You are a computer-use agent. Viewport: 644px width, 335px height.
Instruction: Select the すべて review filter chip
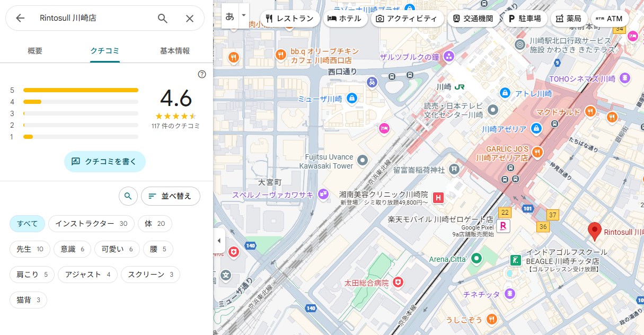pos(27,224)
